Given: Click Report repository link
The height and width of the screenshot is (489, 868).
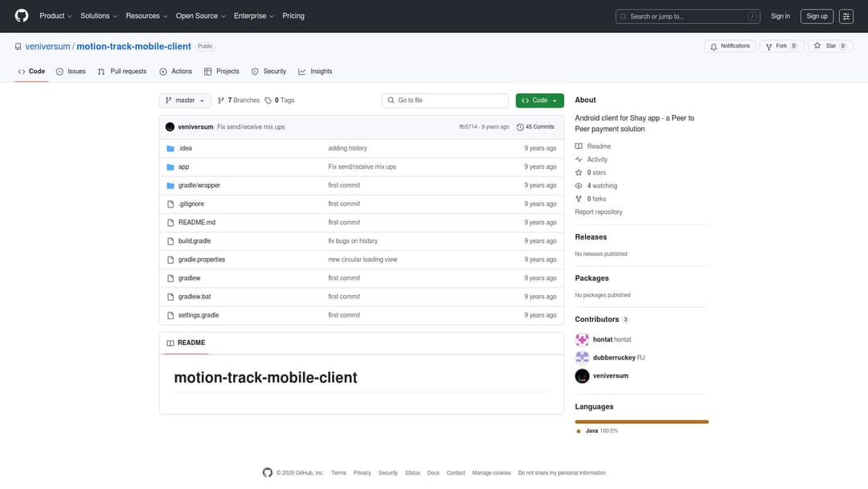Looking at the screenshot, I should (x=599, y=212).
